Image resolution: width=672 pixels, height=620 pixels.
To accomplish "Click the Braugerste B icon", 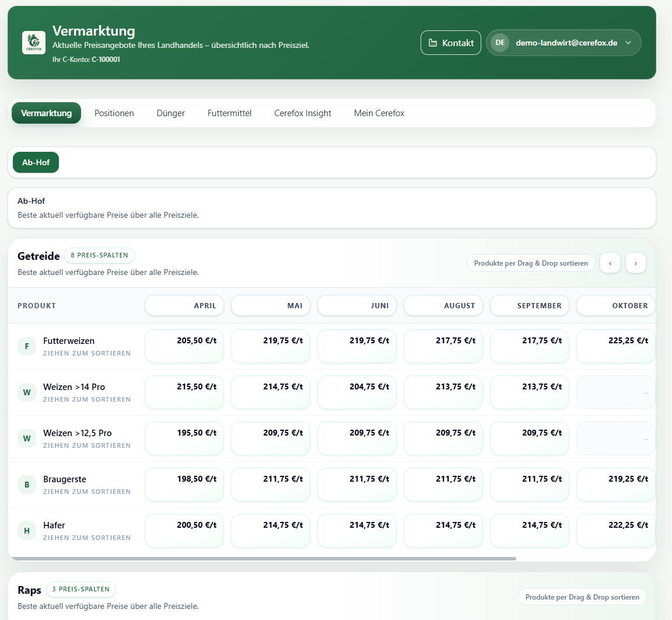I will [27, 485].
